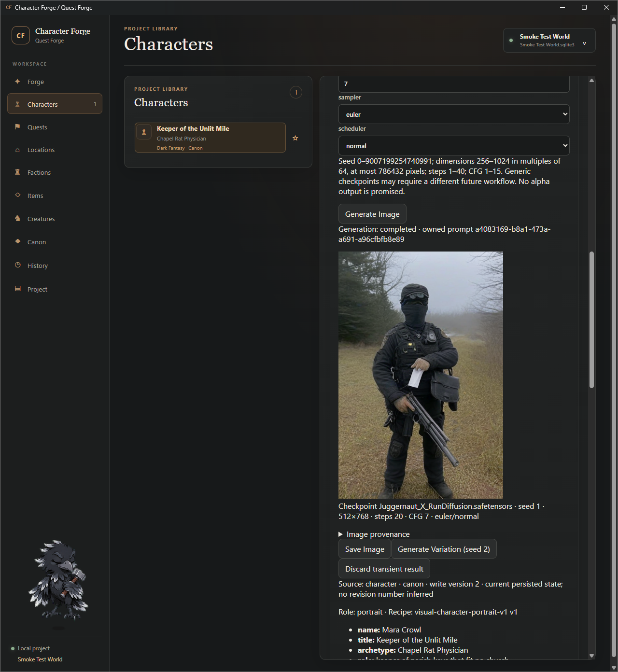Click the Save Image button
Viewport: 618px width, 672px height.
[x=365, y=549]
